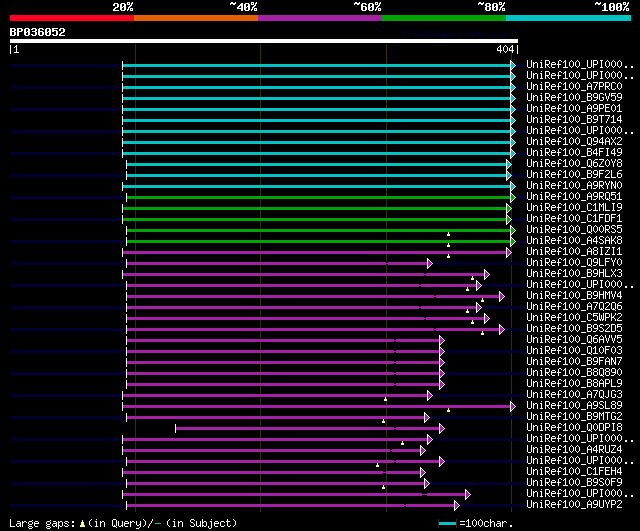The width and height of the screenshot is (640, 531).
Task: Pick the UniRef100_A7QJG3 subject label
Action: [574, 395]
